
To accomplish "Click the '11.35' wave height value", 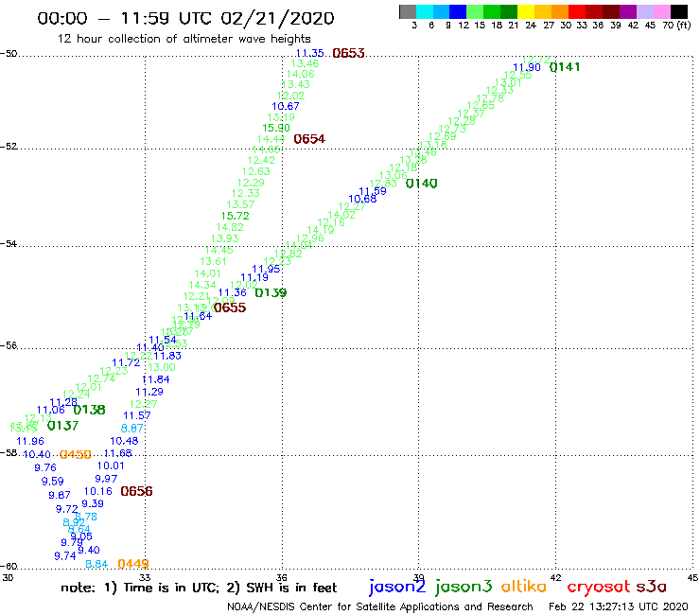I will (x=310, y=53).
